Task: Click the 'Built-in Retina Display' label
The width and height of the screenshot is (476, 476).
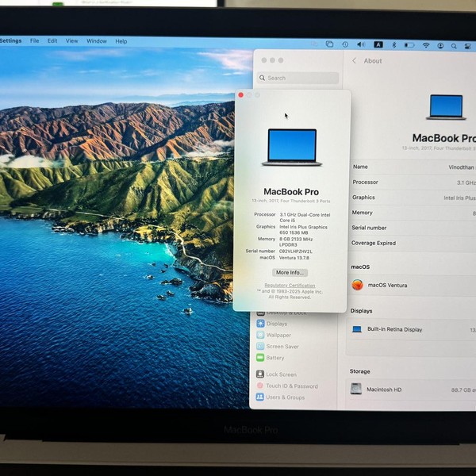Action: (395, 329)
